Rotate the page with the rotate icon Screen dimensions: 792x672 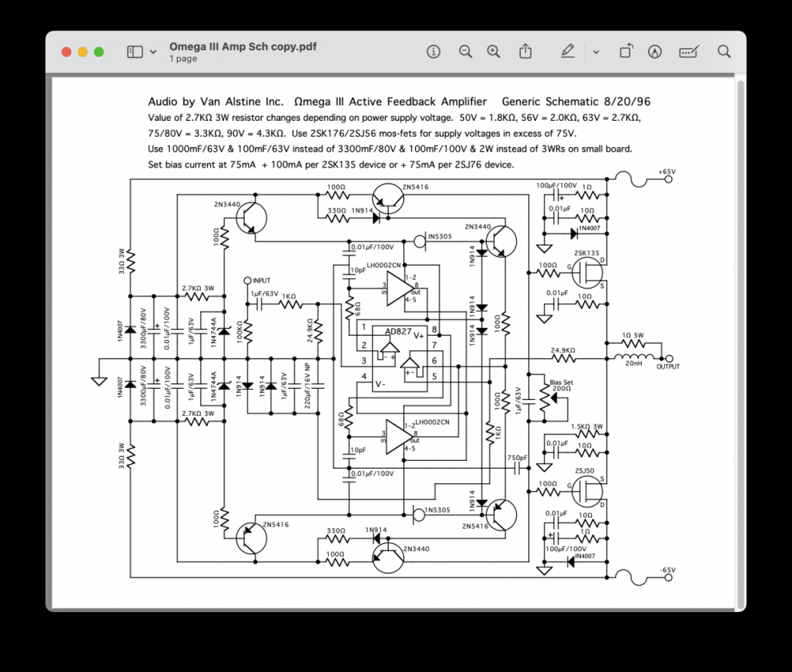(626, 51)
